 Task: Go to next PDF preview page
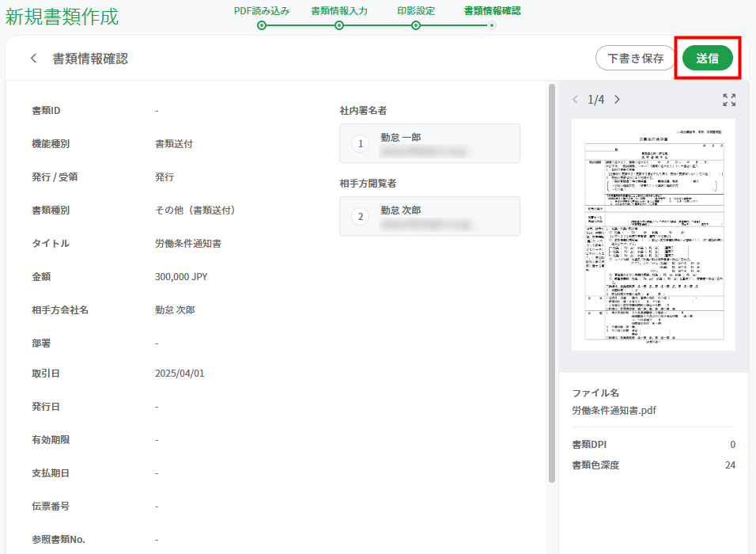pos(618,100)
